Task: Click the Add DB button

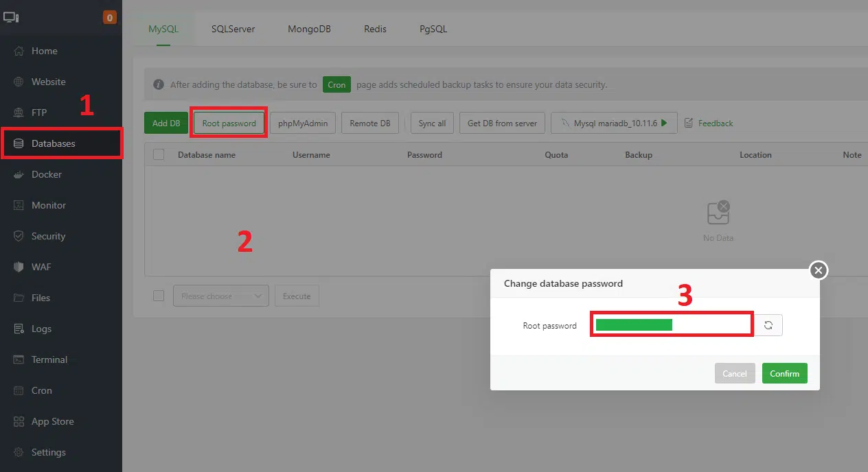Action: click(166, 123)
